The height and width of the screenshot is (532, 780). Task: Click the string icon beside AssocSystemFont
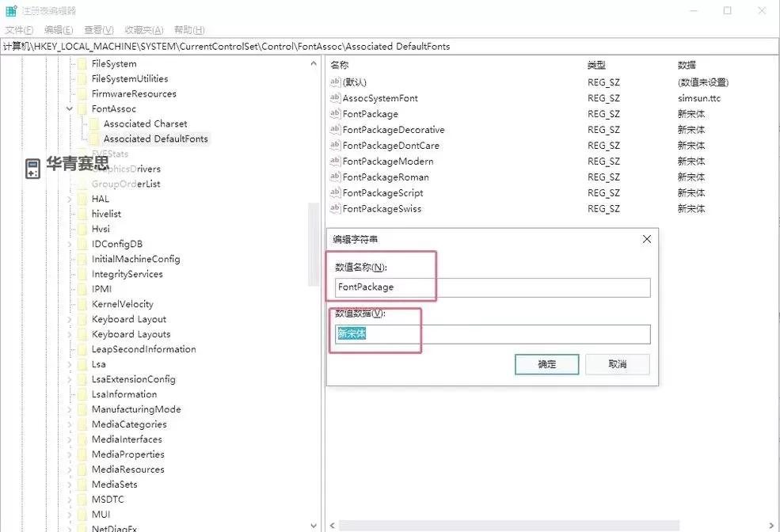(334, 98)
